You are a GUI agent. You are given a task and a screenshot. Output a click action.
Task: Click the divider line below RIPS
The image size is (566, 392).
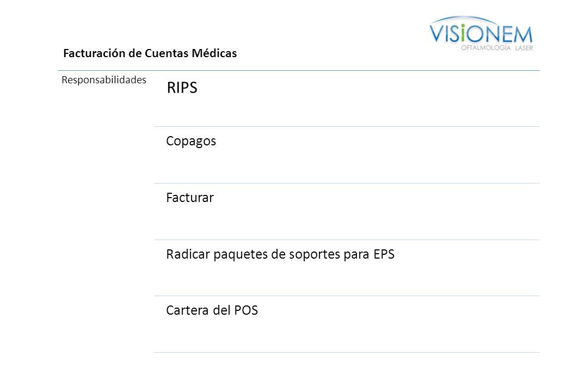[347, 127]
